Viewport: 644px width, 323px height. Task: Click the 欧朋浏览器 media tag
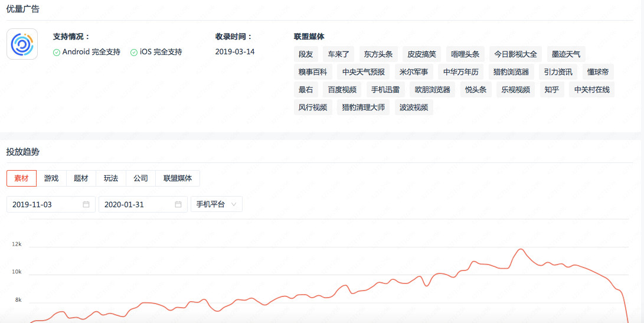[433, 90]
